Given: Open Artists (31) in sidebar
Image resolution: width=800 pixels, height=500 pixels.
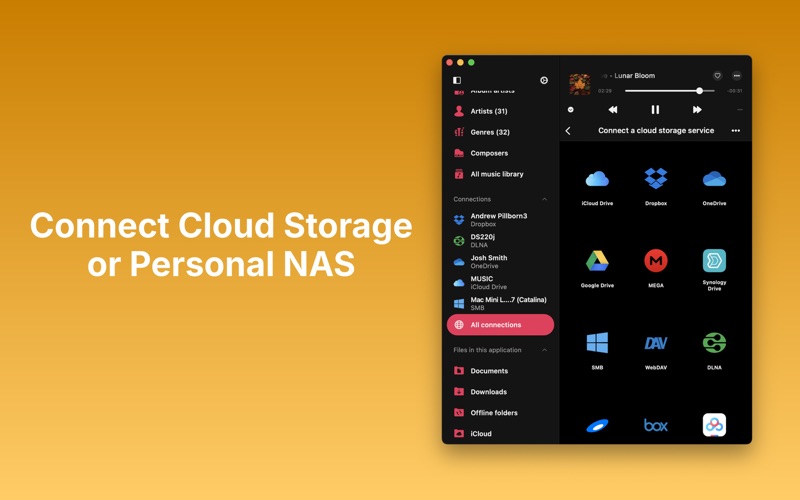Looking at the screenshot, I should pyautogui.click(x=500, y=111).
